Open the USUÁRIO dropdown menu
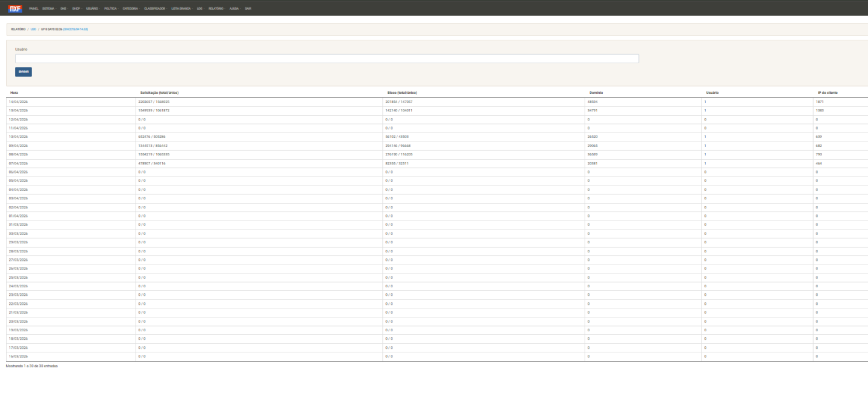 point(93,9)
